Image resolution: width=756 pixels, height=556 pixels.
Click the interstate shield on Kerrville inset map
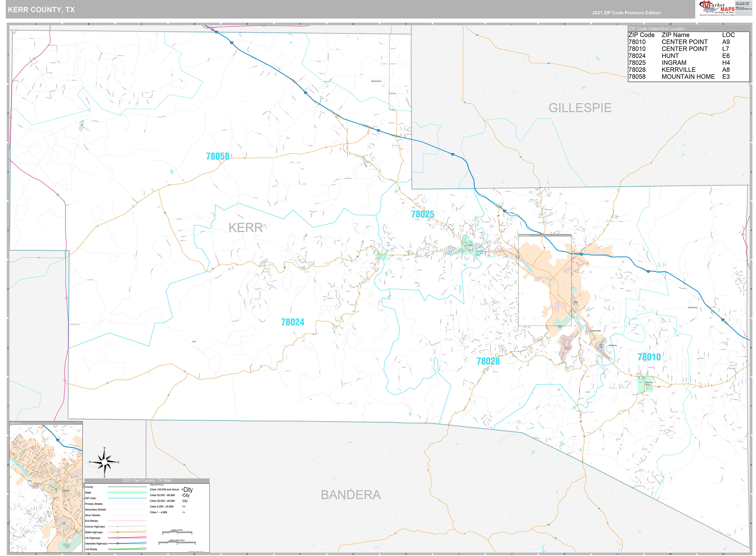tap(58, 440)
